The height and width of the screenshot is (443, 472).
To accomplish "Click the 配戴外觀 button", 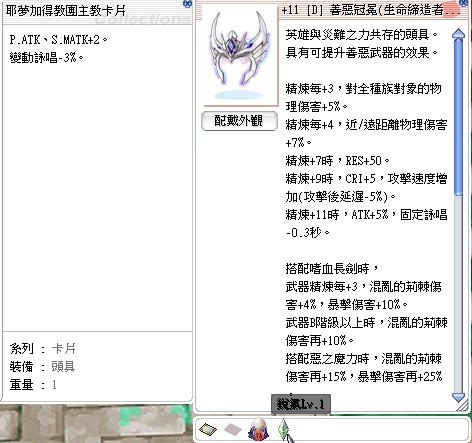I will point(239,121).
